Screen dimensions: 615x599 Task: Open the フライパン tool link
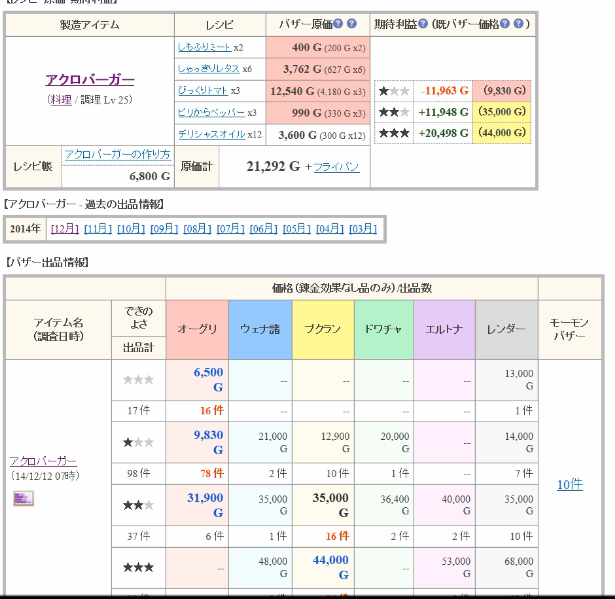337,167
